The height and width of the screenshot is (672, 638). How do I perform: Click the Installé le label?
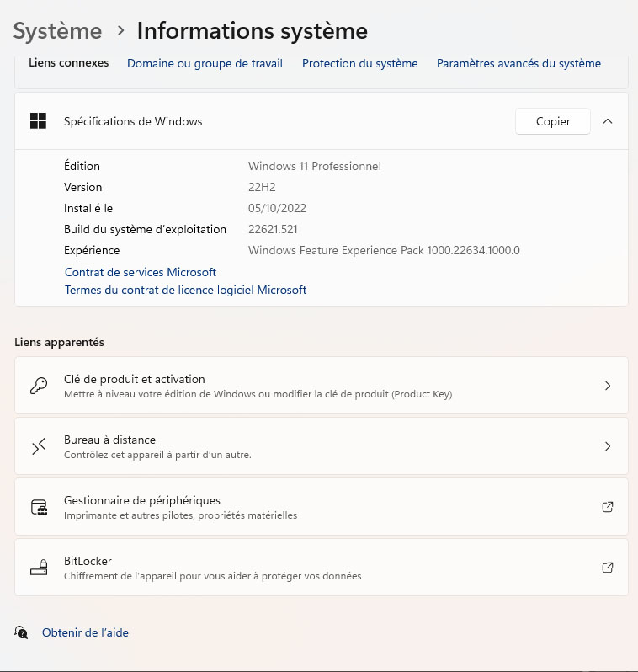(88, 208)
